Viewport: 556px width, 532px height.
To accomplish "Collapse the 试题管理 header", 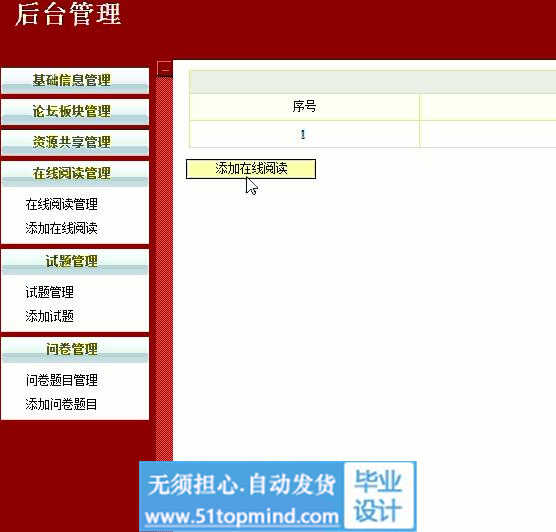I will click(75, 262).
